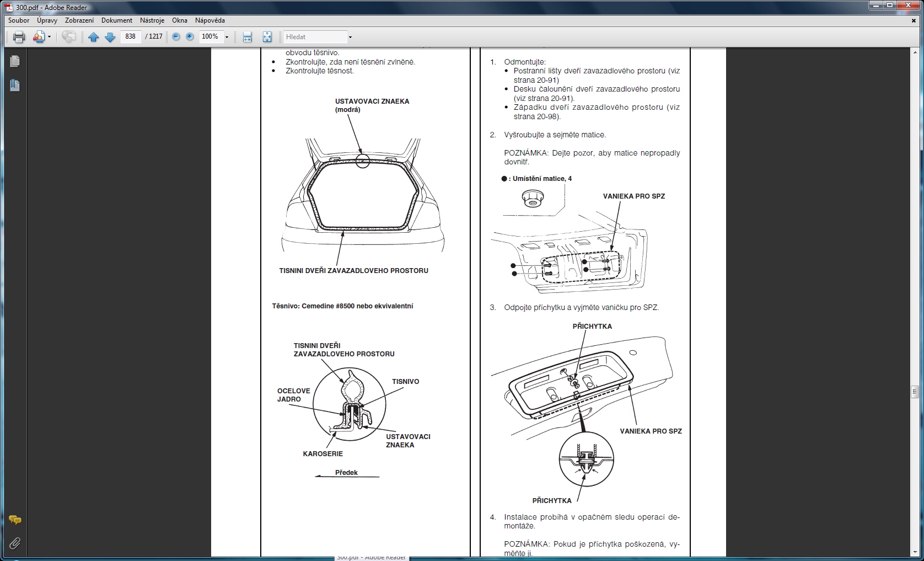Open the collaborate icon dropdown arrow
Image resolution: width=924 pixels, height=561 pixels.
coord(49,37)
